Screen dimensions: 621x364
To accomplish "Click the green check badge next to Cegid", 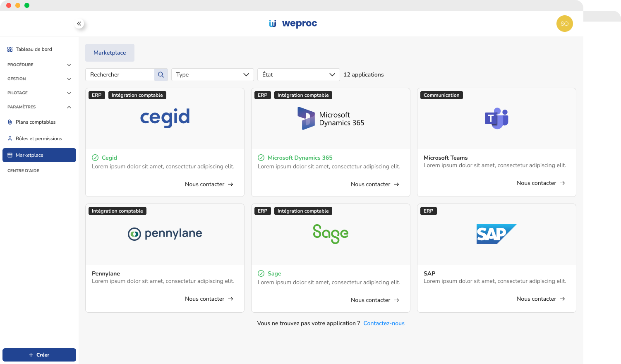I will tap(95, 158).
